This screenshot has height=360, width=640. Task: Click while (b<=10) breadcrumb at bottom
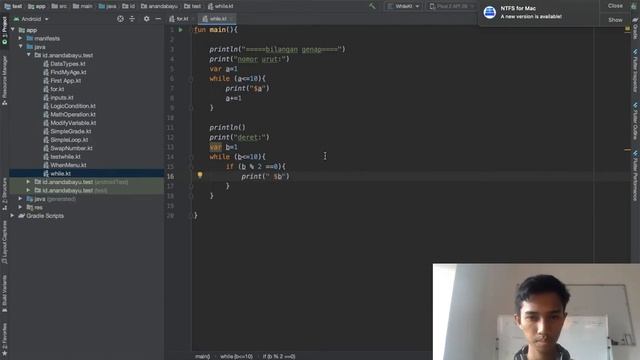click(x=236, y=356)
